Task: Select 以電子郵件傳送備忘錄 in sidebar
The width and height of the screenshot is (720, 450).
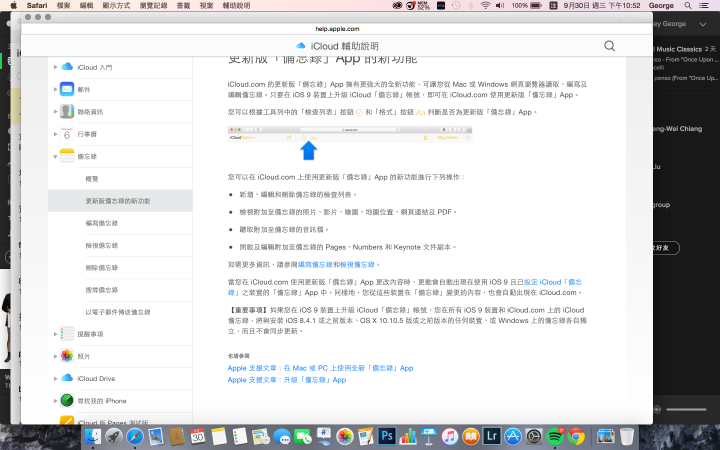Action: (x=118, y=312)
